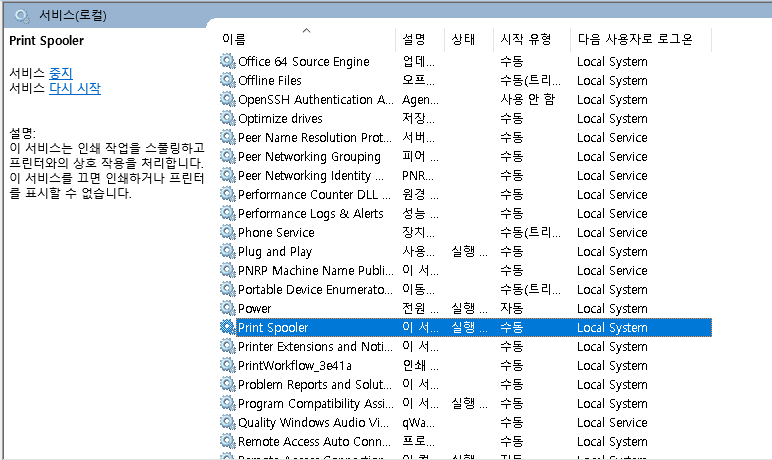Select the Problem Reports and Solut... name
772x460 pixels.
pyautogui.click(x=315, y=385)
